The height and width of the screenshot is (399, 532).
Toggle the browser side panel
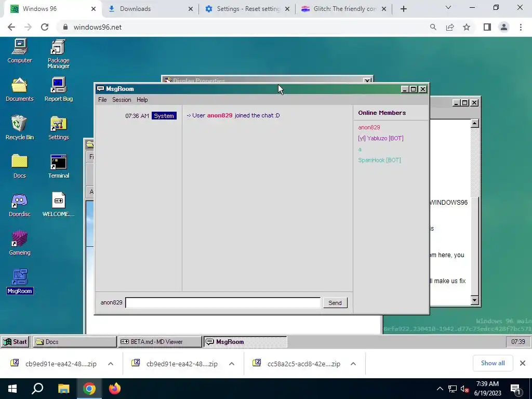click(487, 27)
